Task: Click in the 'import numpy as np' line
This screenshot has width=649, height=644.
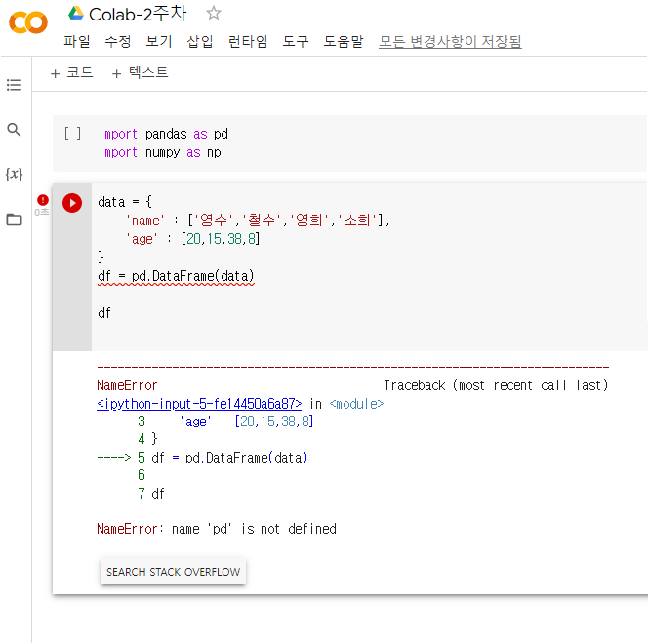Action: pyautogui.click(x=160, y=152)
